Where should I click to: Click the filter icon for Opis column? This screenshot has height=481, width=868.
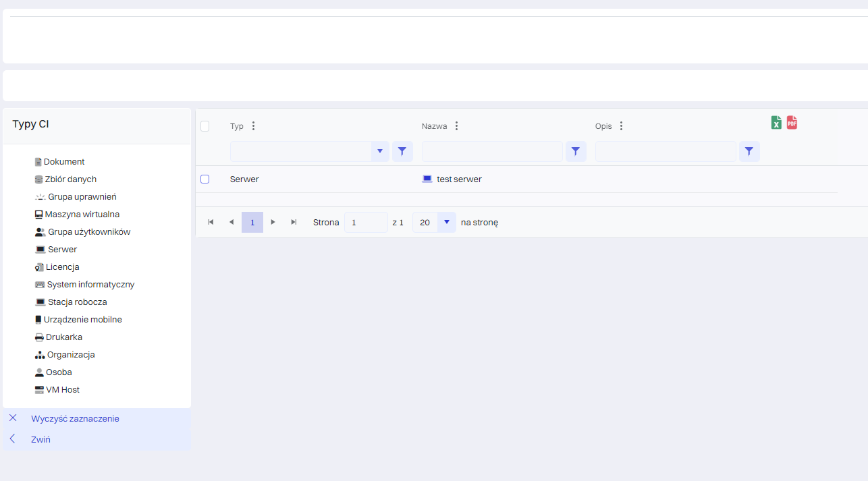point(749,152)
